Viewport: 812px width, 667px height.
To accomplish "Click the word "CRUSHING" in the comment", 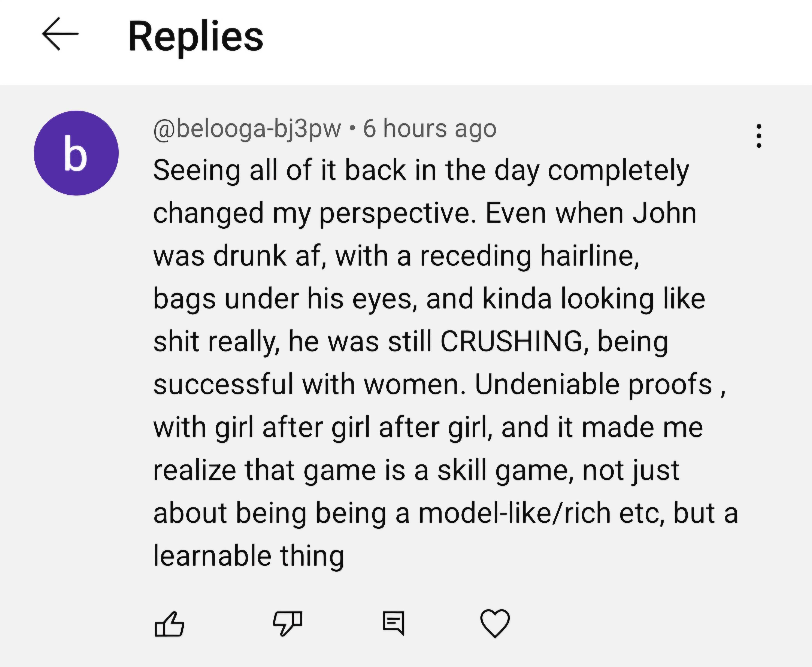I will coord(511,341).
